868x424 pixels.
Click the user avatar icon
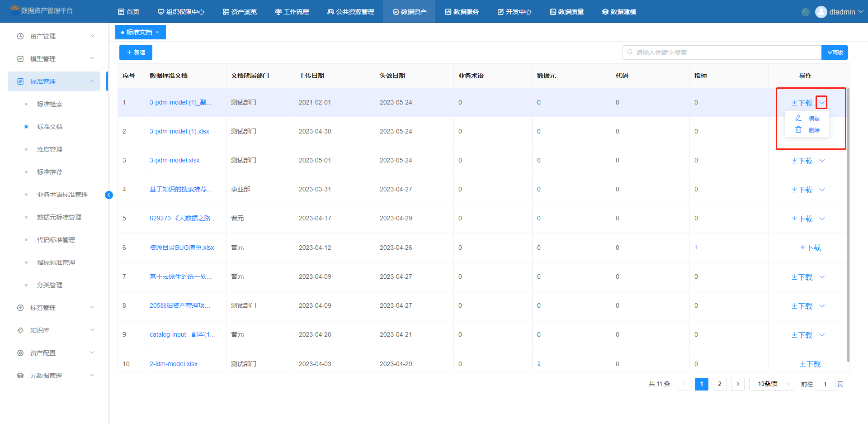point(821,12)
